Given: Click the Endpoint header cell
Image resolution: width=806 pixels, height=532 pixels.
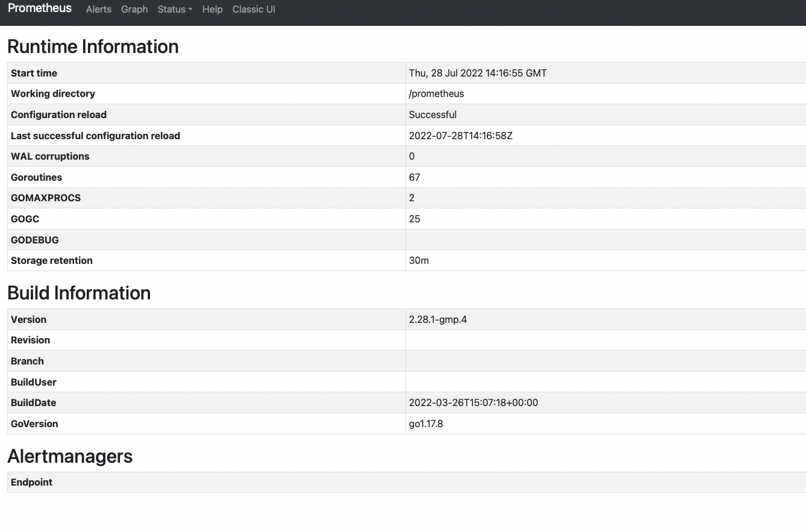Looking at the screenshot, I should [31, 482].
